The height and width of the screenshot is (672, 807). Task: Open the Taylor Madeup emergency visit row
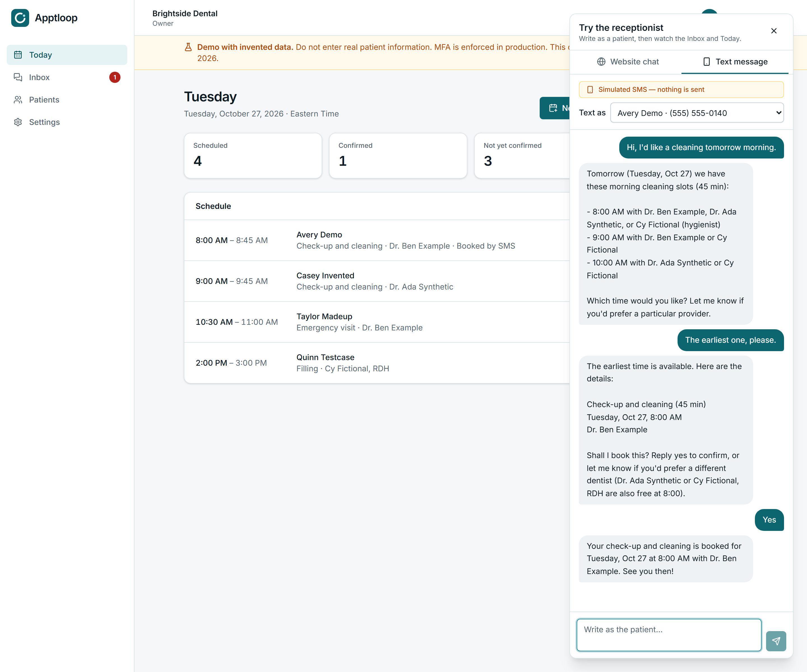(377, 322)
